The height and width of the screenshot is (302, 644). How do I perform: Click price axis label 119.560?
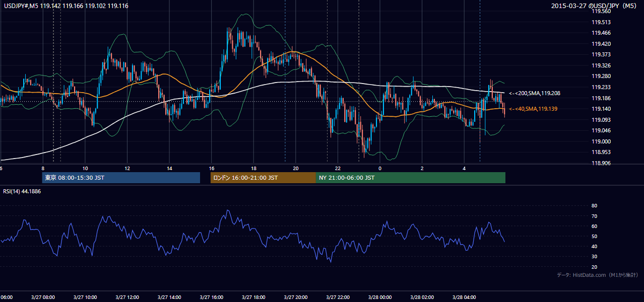601,11
